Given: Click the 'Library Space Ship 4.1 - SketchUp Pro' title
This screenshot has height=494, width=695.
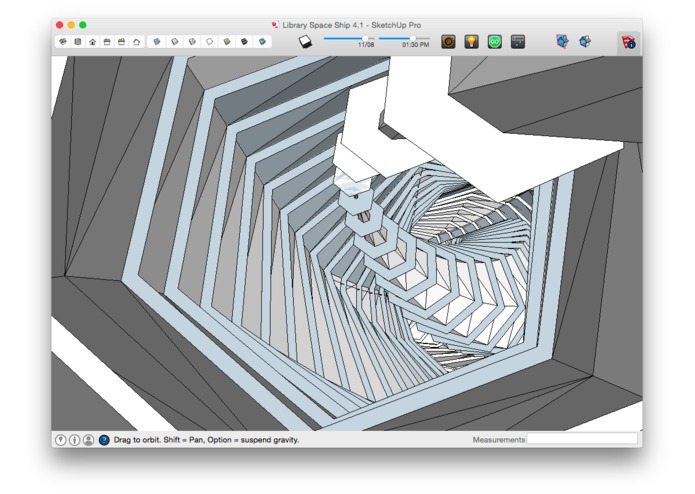Looking at the screenshot, I should (x=351, y=25).
